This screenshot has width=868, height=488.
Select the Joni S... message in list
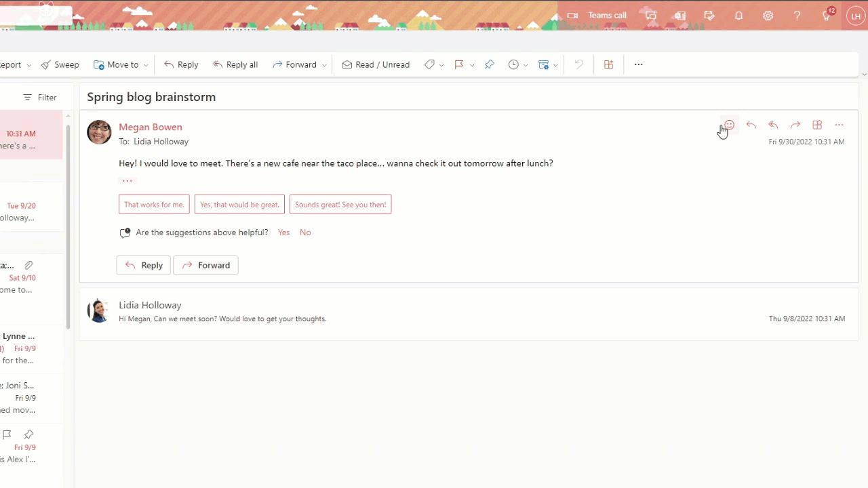click(31, 397)
